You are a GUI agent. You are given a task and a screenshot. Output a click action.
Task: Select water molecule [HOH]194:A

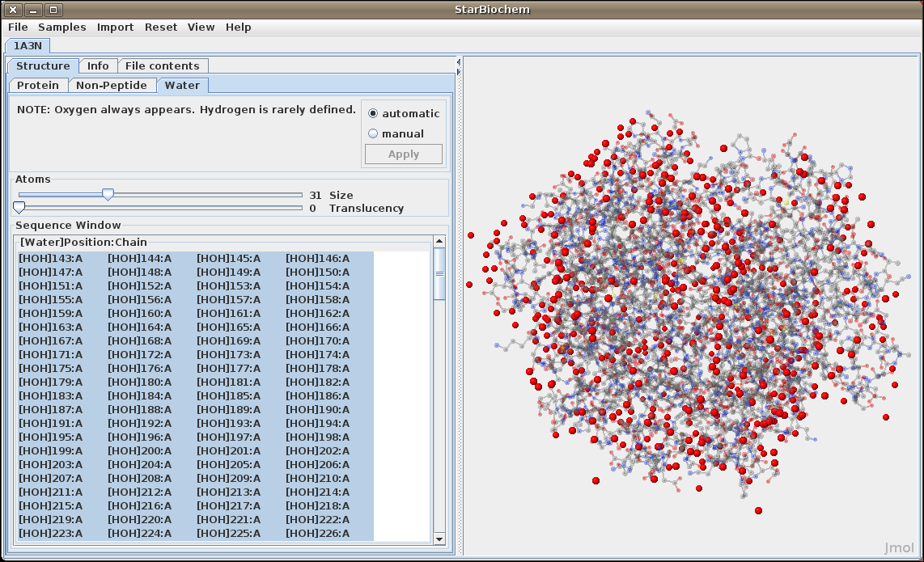pyautogui.click(x=318, y=424)
